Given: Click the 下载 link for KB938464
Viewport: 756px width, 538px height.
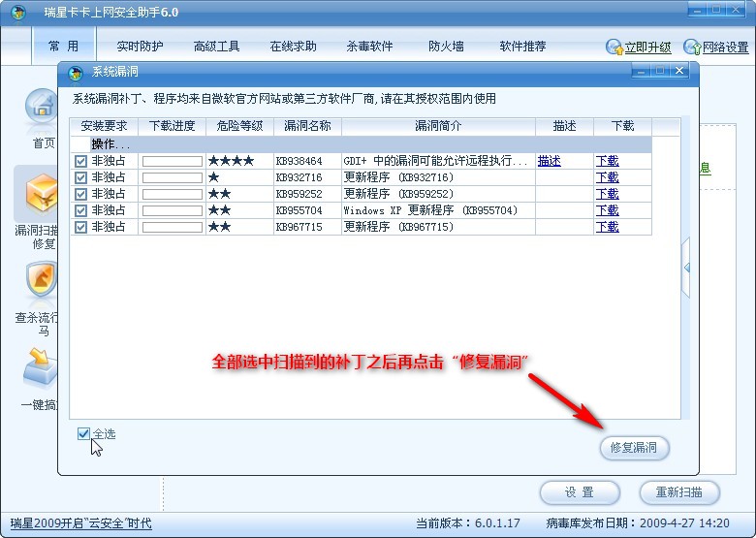Looking at the screenshot, I should (607, 161).
